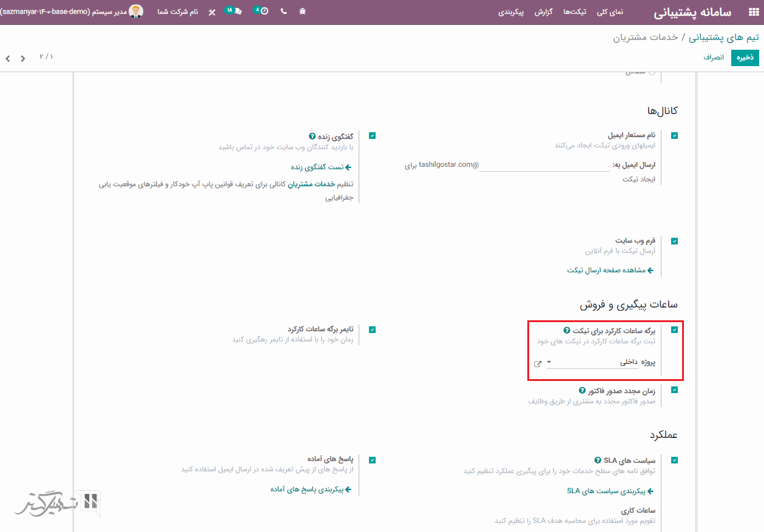764x532 pixels.
Task: Open the conversations chat bubble icon
Action: [234, 12]
